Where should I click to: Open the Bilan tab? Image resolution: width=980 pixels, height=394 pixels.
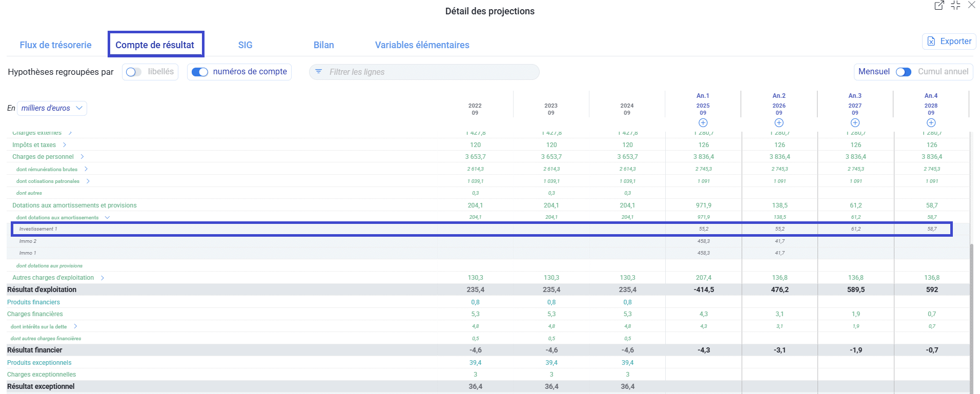point(323,45)
